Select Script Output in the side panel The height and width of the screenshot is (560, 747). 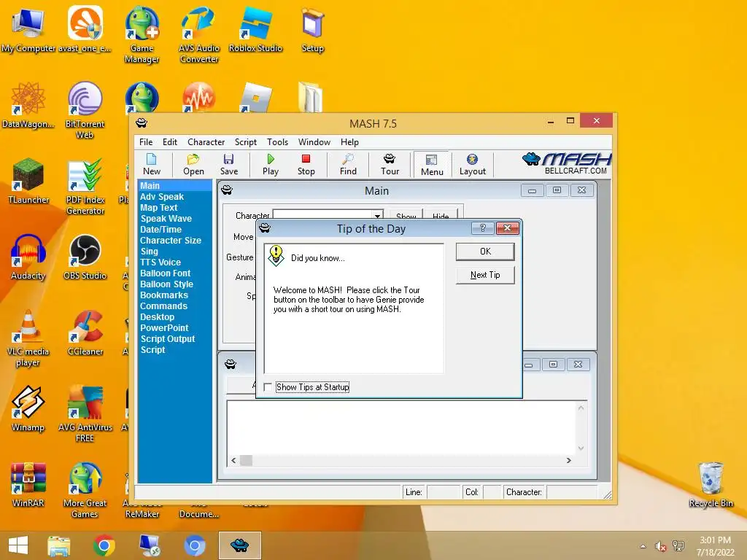pos(167,339)
